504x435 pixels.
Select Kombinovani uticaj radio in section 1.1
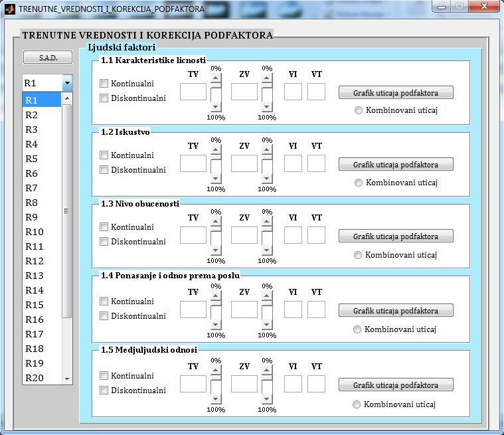click(359, 110)
